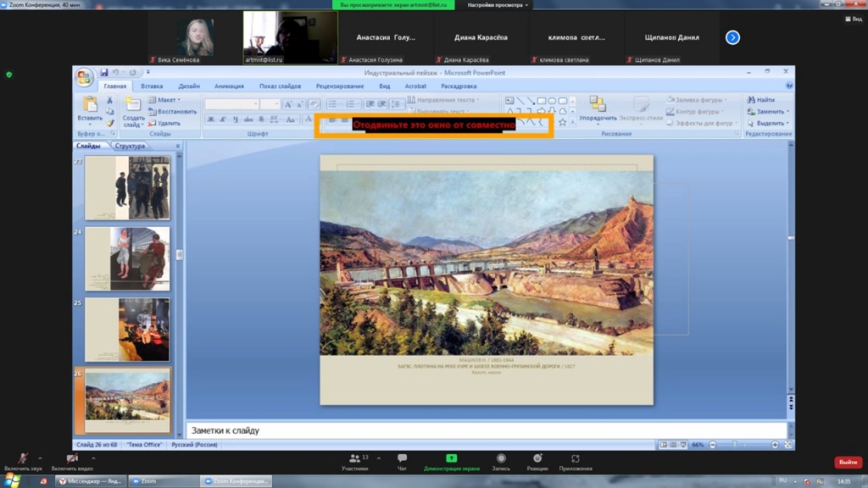Unmute microphone with Включить звук

tap(23, 458)
